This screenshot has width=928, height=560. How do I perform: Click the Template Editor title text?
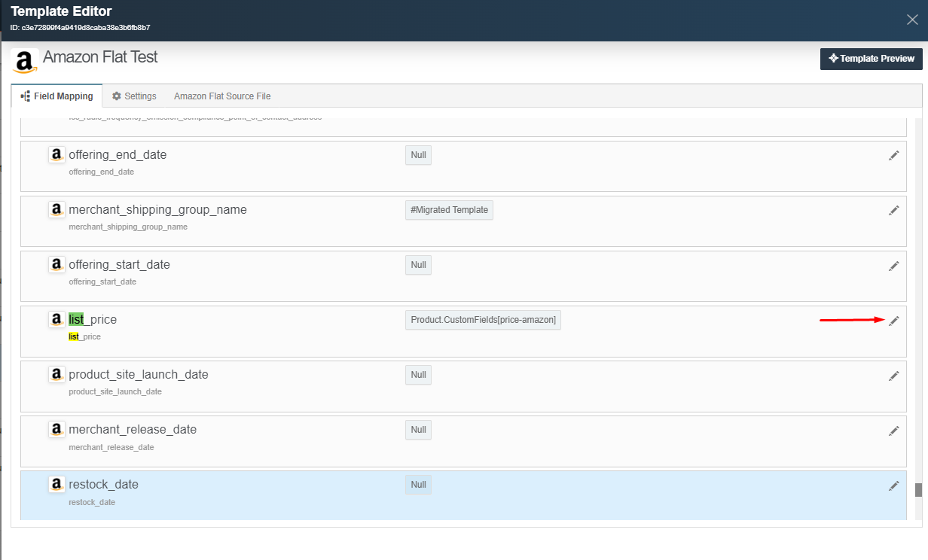click(x=61, y=11)
